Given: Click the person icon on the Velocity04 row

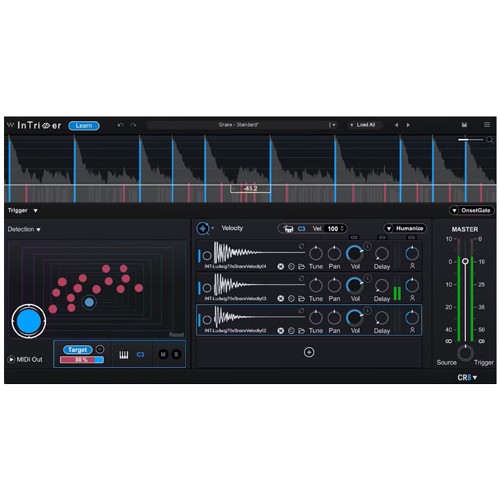Looking at the screenshot, I should (412, 266).
